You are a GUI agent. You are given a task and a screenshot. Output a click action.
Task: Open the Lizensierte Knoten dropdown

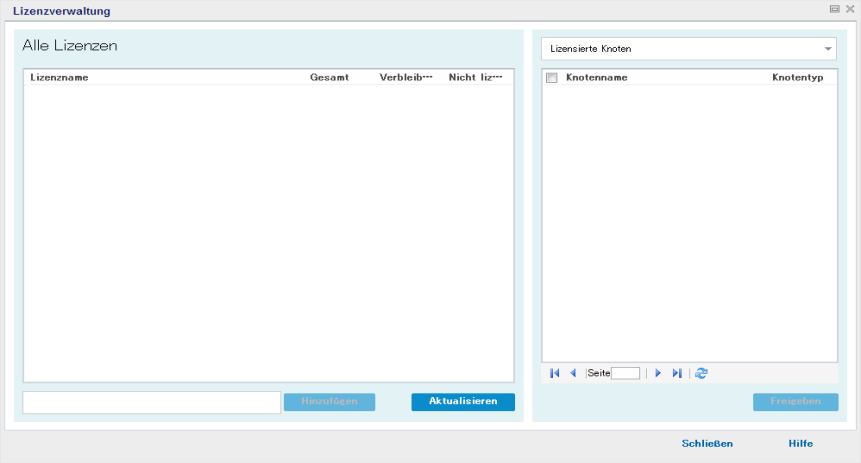[689, 49]
